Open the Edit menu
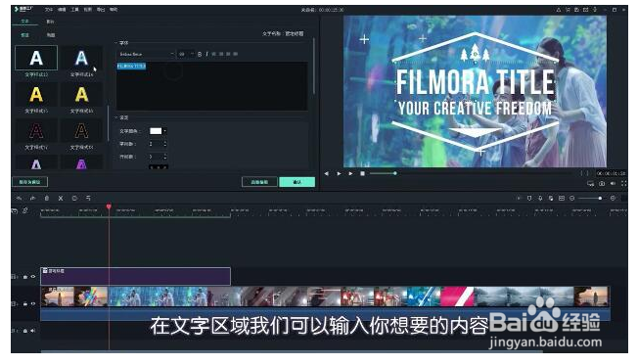The height and width of the screenshot is (364, 638). (62, 10)
